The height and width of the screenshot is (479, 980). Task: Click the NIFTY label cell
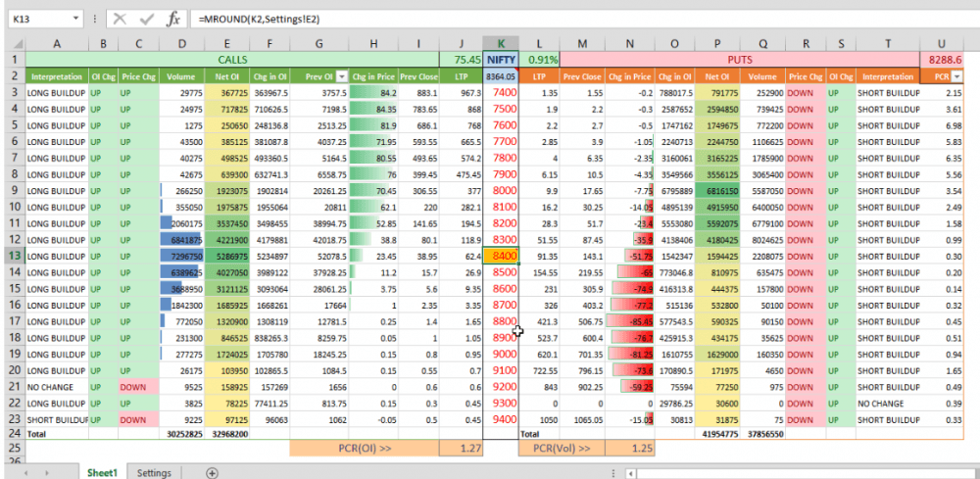501,60
